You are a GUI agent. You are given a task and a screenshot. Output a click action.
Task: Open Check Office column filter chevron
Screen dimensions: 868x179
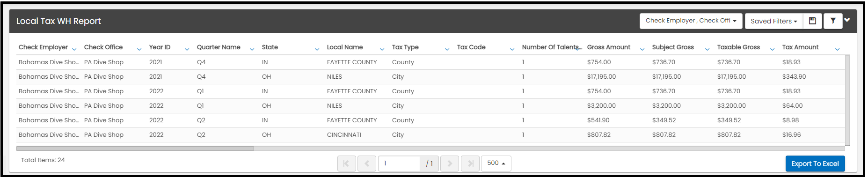pyautogui.click(x=139, y=49)
